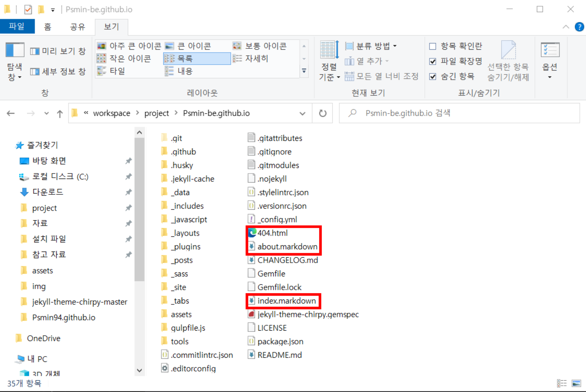Toggle the 세부 정보 창 details pane

pos(58,71)
